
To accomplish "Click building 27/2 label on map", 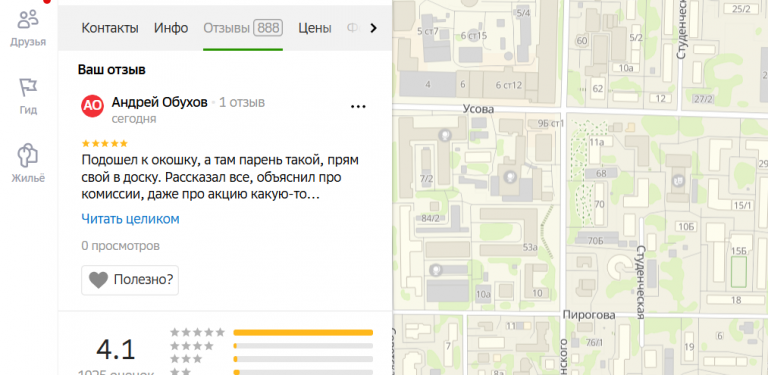I will (x=703, y=99).
